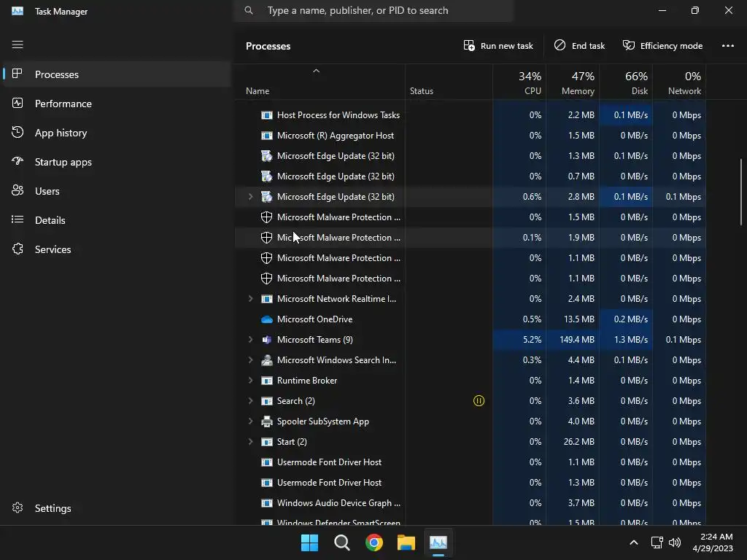Focus the process search box
This screenshot has width=747, height=560.
point(373,10)
